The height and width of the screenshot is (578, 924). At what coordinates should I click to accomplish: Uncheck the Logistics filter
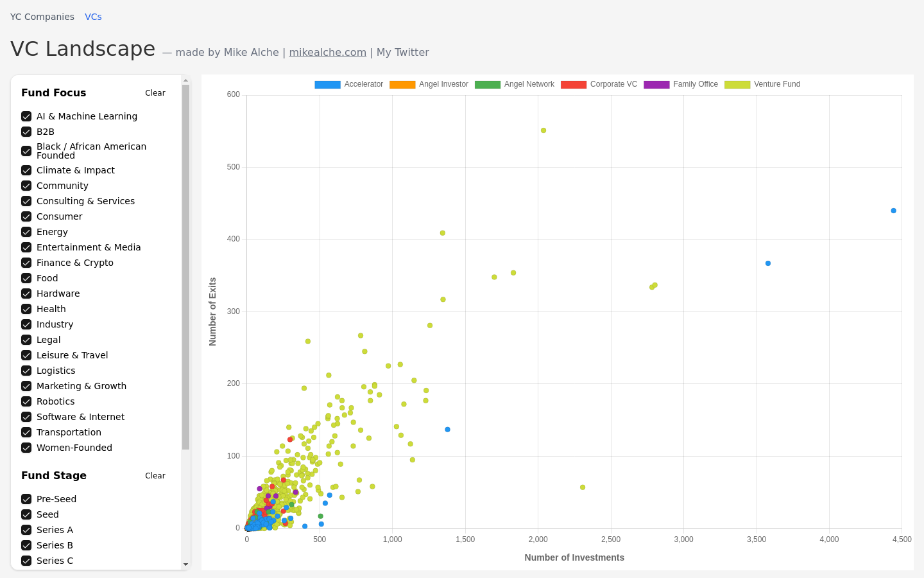point(26,371)
